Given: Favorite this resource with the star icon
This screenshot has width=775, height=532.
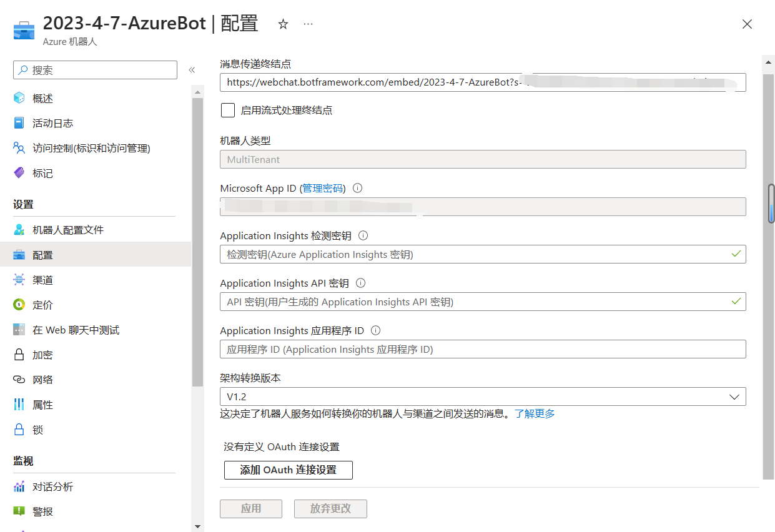Looking at the screenshot, I should [283, 24].
